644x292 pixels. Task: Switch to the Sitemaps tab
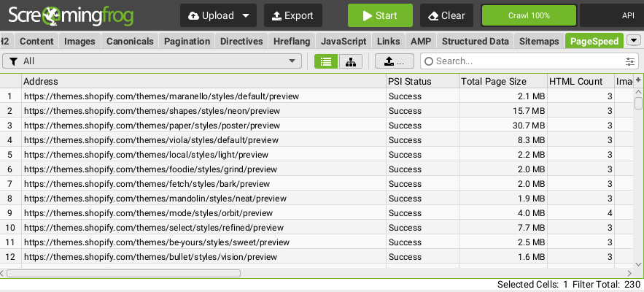click(539, 41)
